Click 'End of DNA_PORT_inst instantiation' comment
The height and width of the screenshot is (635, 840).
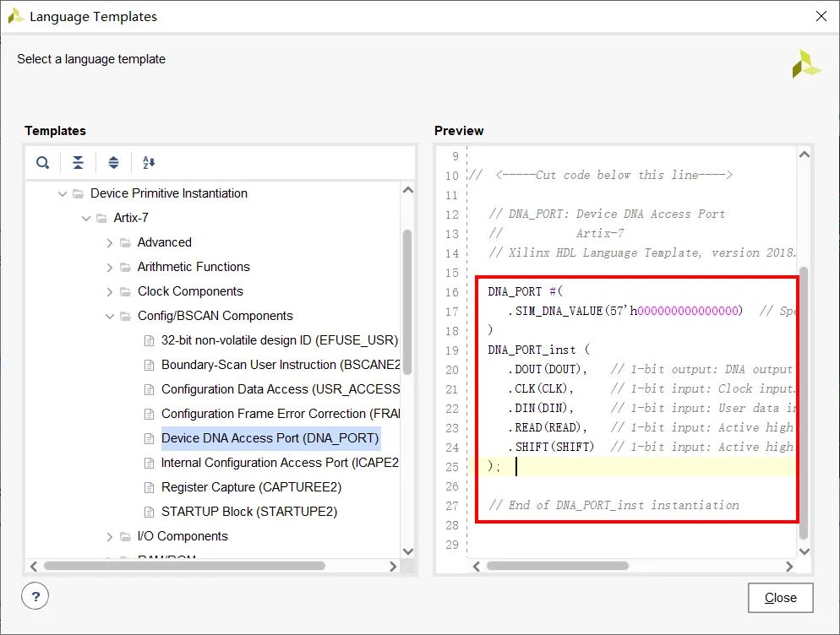pos(614,506)
